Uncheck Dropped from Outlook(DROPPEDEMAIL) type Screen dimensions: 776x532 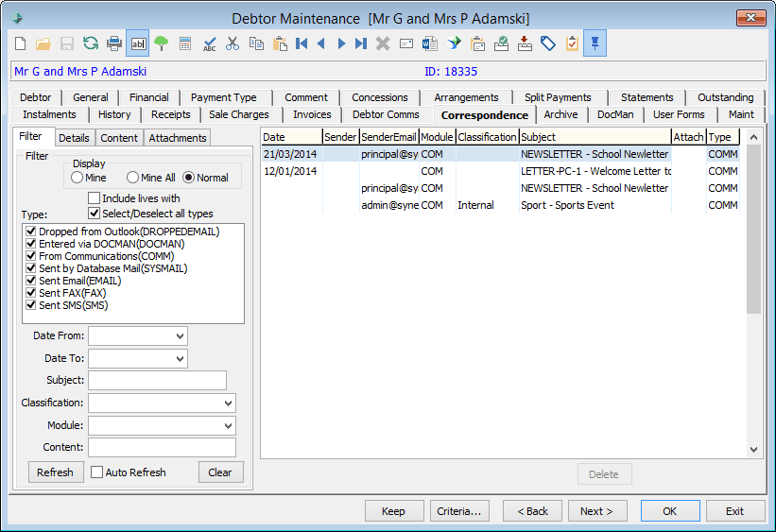point(31,232)
